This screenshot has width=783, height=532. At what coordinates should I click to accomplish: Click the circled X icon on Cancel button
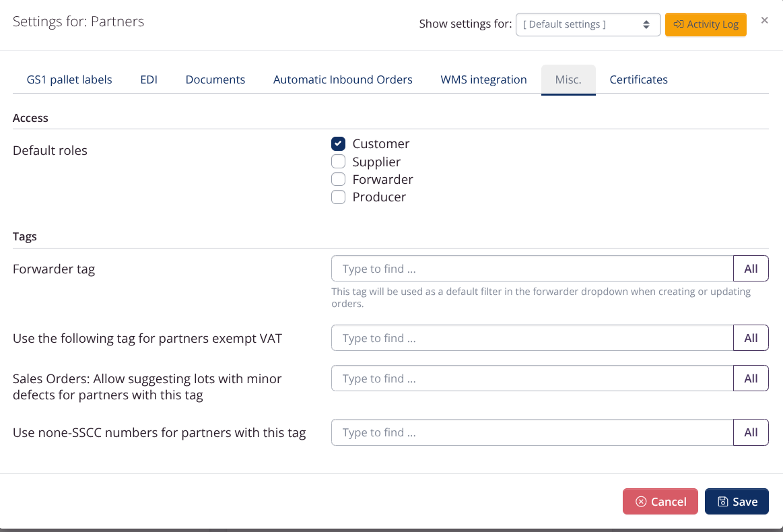641,501
